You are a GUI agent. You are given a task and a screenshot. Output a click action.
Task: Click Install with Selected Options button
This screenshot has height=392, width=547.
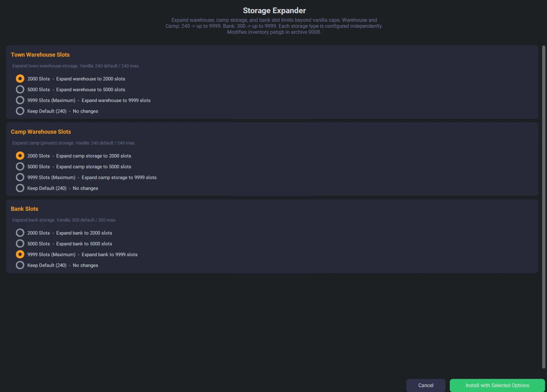point(497,385)
